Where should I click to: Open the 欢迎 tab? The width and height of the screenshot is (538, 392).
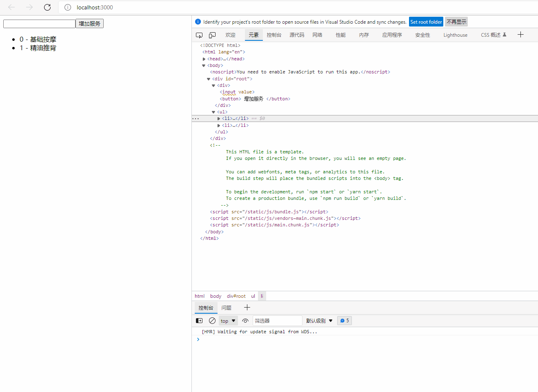coord(230,35)
